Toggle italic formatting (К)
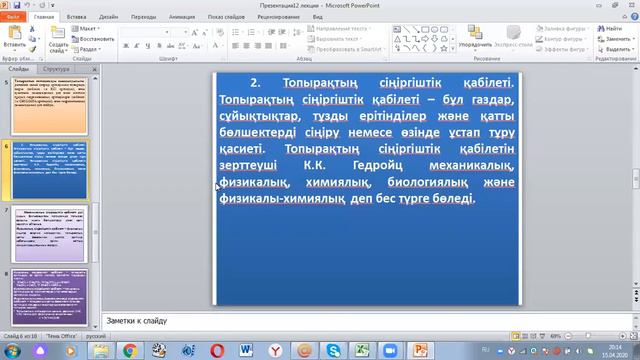640x360 pixels. click(x=137, y=46)
